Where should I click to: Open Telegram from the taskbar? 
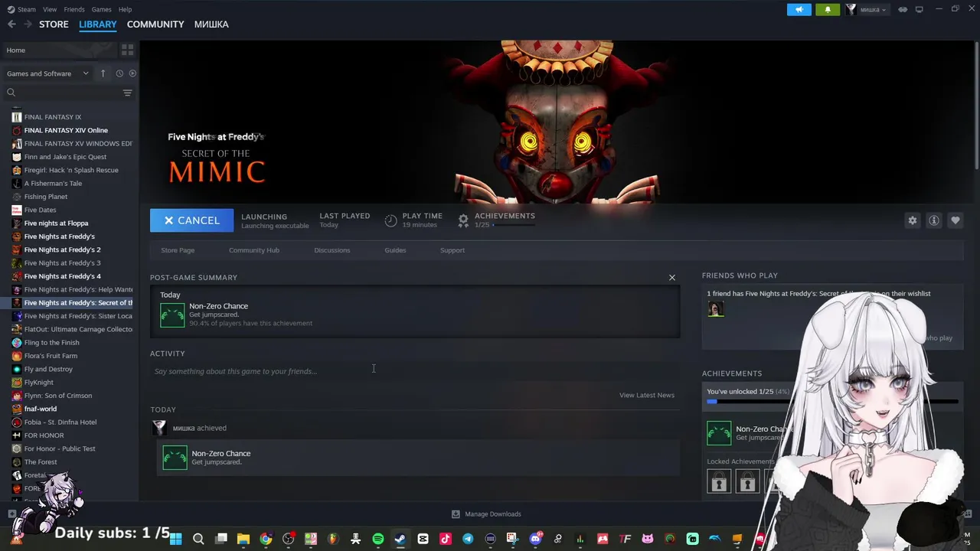point(468,539)
